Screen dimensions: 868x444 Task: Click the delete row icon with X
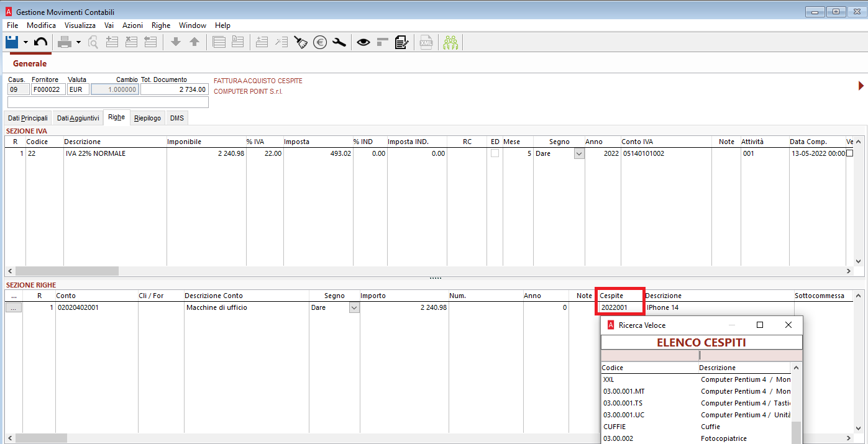[131, 42]
